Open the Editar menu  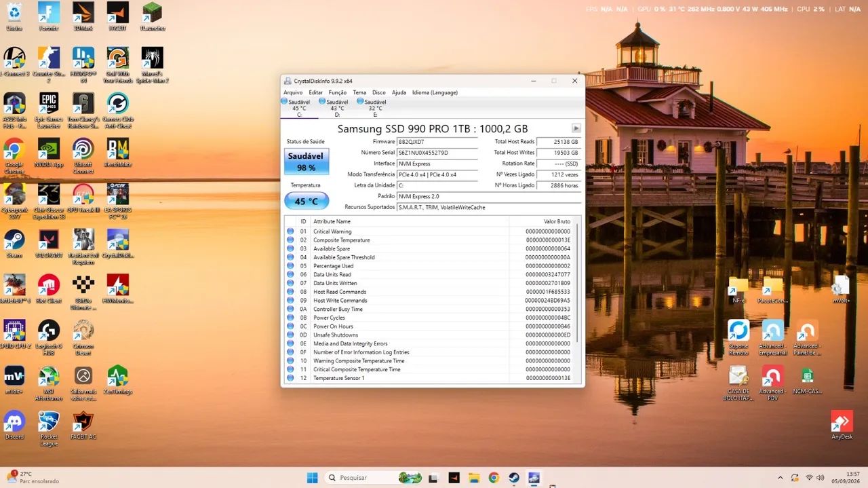point(316,92)
